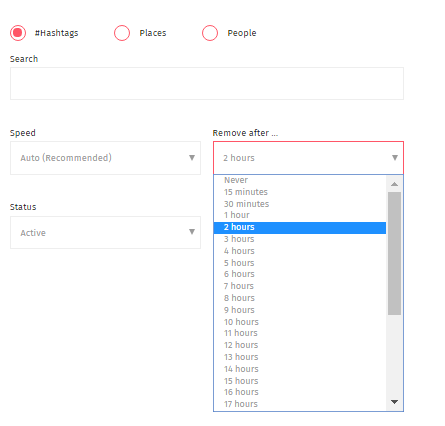Select the Places radio button
This screenshot has height=426, width=445.
click(122, 33)
